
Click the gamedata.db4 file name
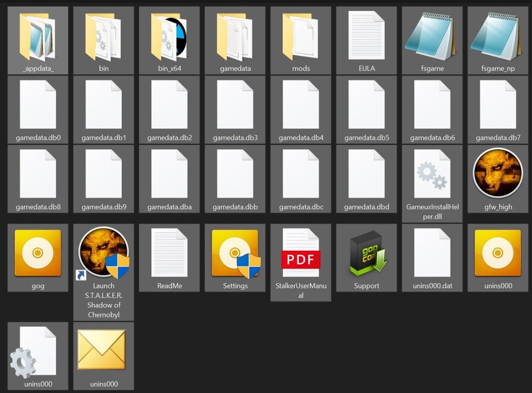coord(301,138)
